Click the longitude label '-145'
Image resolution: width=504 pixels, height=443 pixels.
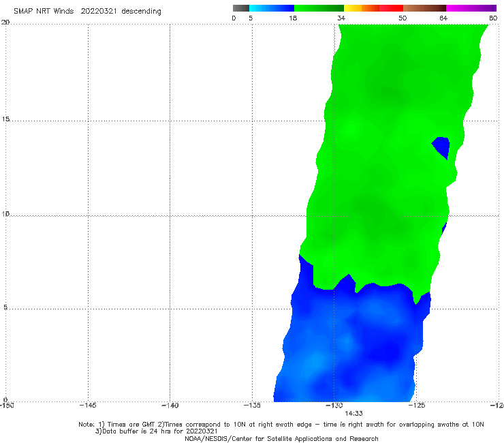click(88, 406)
